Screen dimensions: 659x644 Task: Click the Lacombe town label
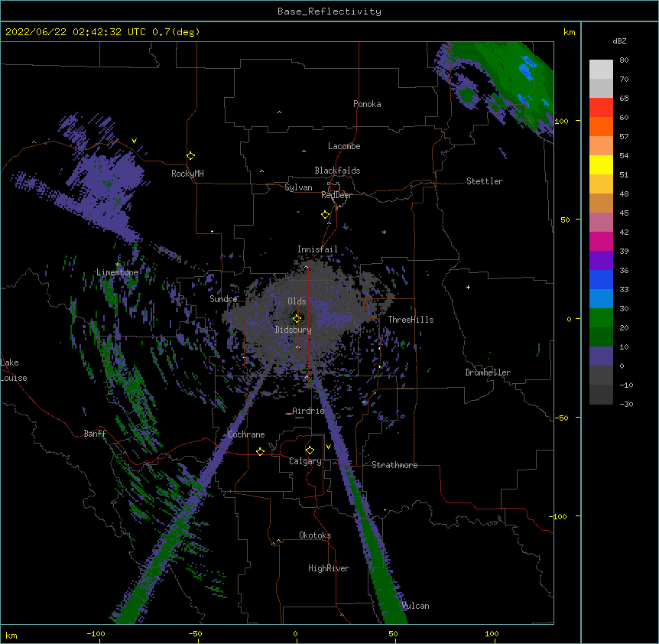[344, 146]
